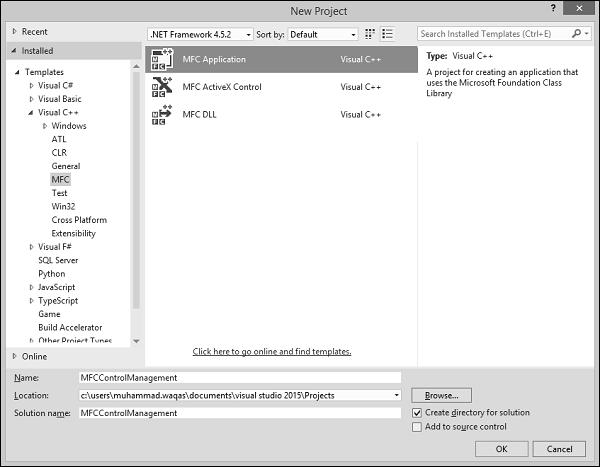Select SQL Server tree item

58,260
